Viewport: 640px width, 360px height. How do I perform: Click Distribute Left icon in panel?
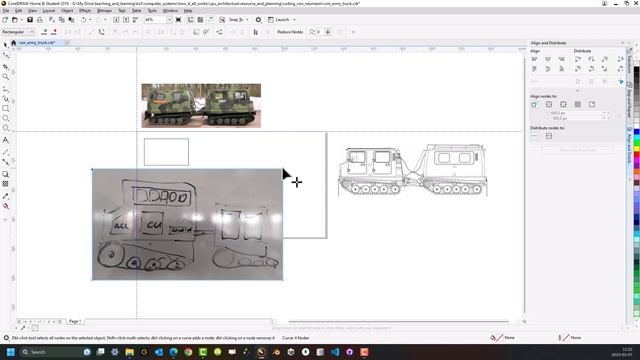coord(578,59)
